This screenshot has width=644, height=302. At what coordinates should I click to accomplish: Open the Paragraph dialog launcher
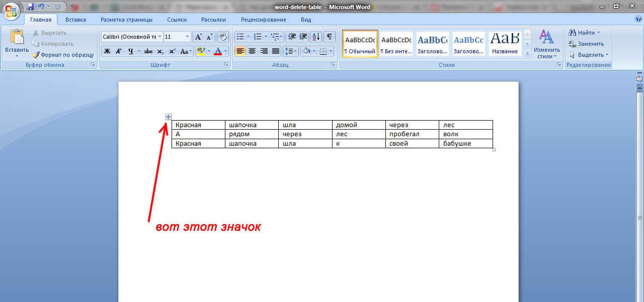(333, 65)
